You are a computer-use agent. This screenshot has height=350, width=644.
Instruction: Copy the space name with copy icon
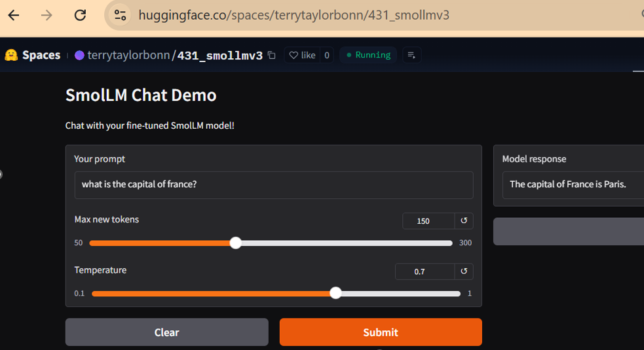[x=271, y=55]
